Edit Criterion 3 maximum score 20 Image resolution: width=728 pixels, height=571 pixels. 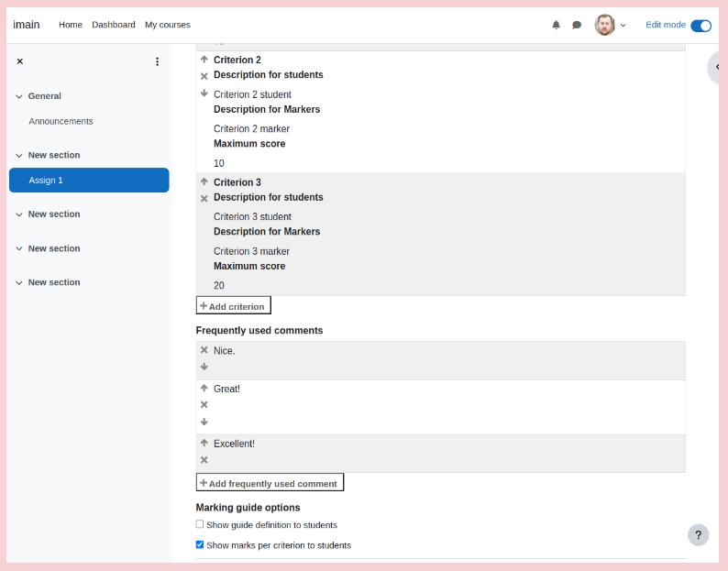(x=219, y=286)
